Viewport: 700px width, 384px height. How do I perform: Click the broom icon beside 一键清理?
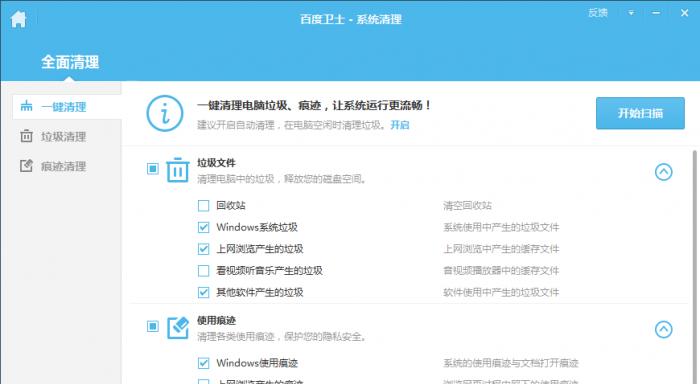[26, 106]
